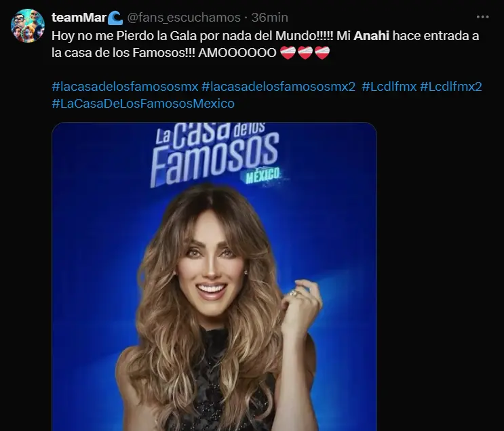This screenshot has width=504, height=431.
Task: Click the bold Anahi name in tweet
Action: (371, 36)
